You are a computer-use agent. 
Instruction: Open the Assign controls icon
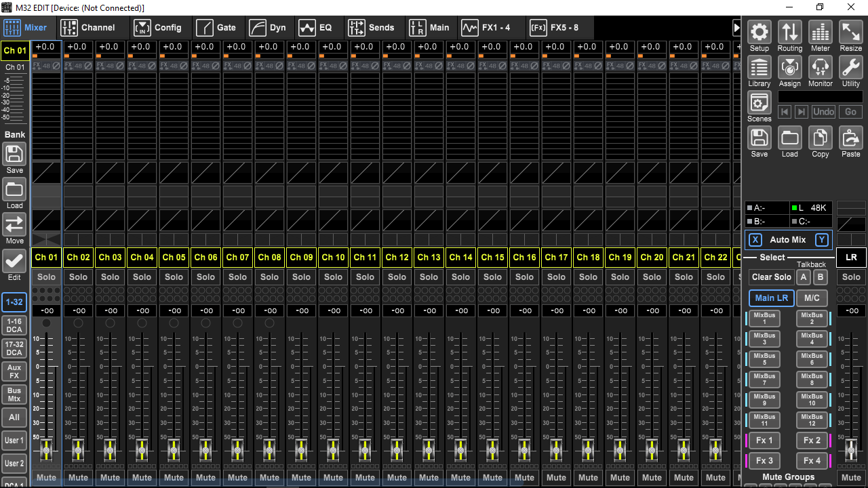789,67
